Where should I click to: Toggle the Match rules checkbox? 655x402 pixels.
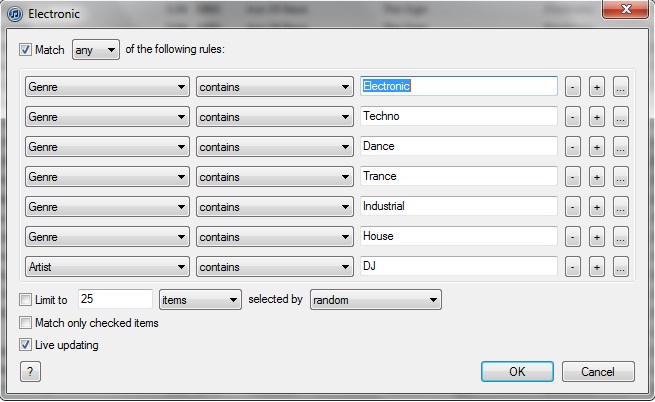pos(25,49)
